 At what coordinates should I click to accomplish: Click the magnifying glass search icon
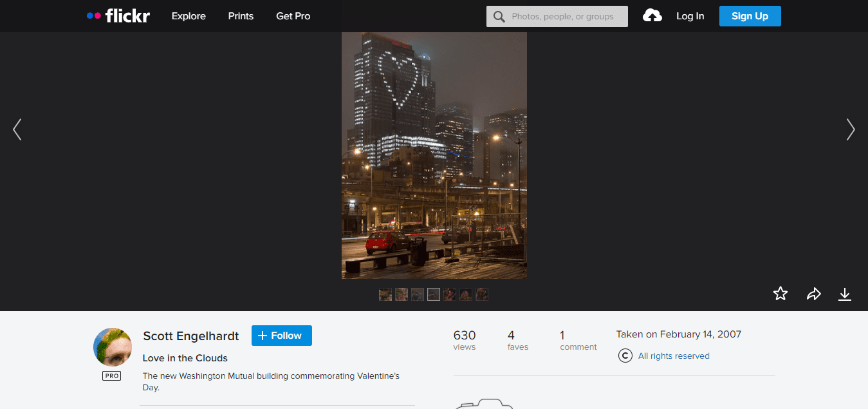(499, 16)
